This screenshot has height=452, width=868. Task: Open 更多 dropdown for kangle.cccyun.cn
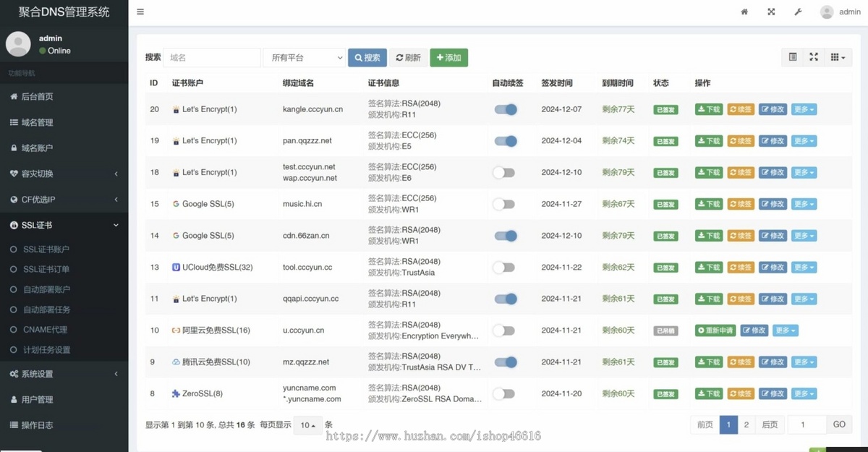pos(804,109)
